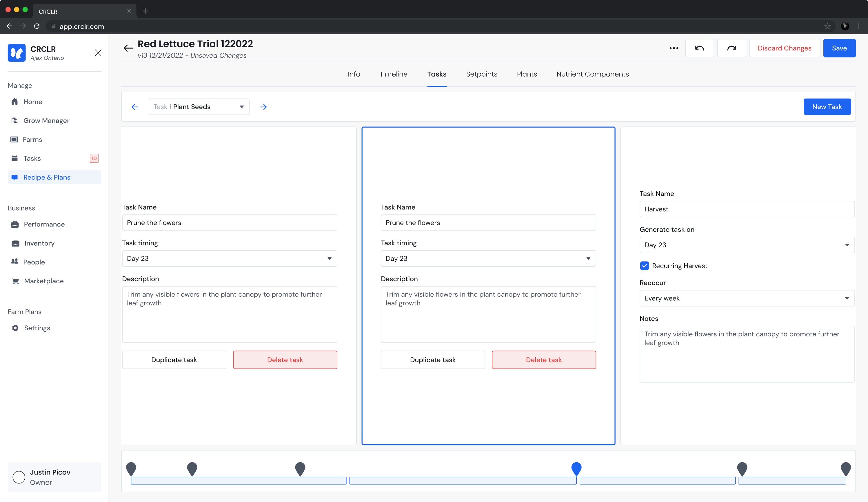Switch to the Setpoints tab

coord(482,74)
